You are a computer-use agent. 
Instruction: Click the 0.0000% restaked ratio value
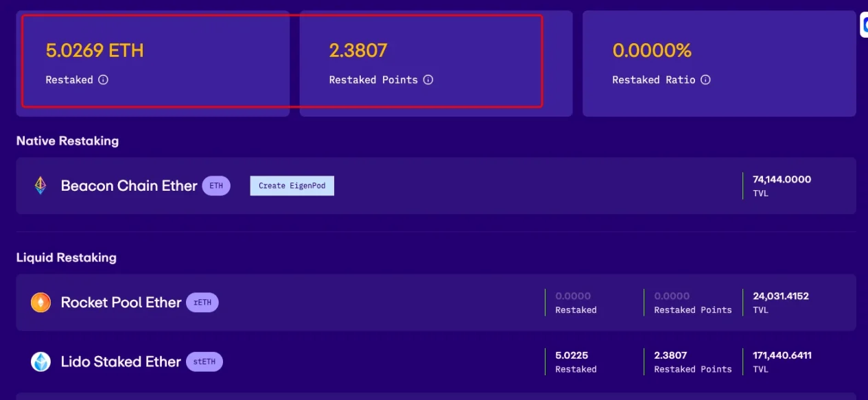pos(652,51)
